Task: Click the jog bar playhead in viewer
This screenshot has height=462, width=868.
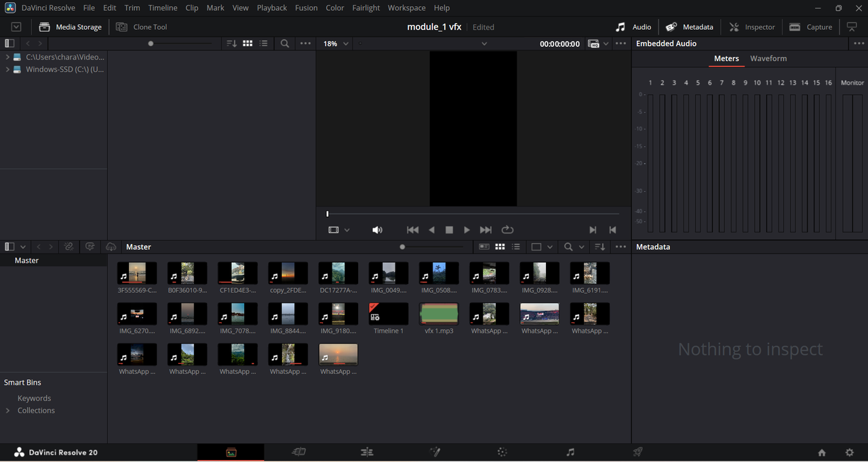Action: pyautogui.click(x=327, y=214)
